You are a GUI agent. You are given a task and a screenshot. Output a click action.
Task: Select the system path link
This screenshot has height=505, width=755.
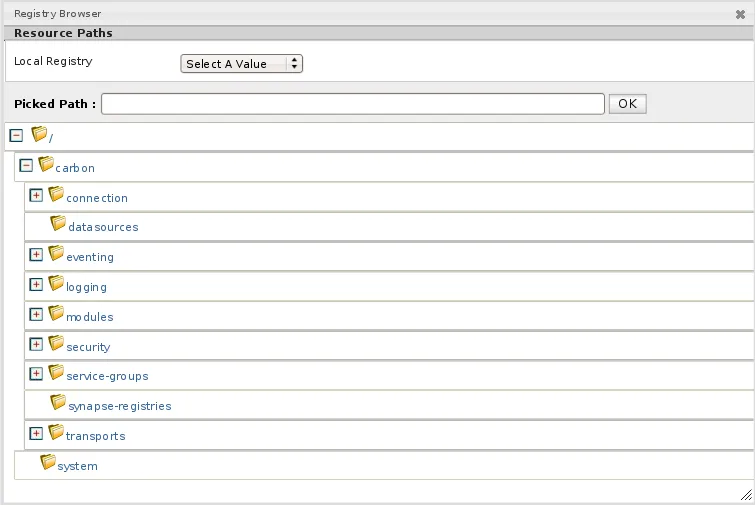[x=78, y=466]
